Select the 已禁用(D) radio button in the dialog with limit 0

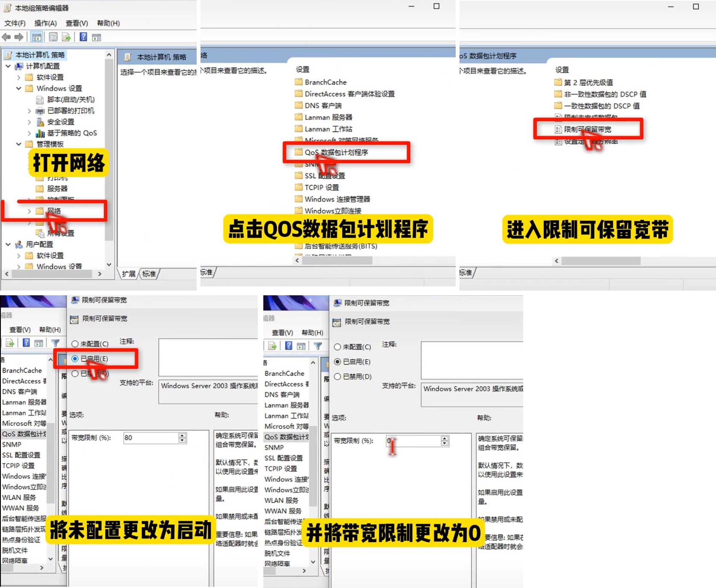click(337, 376)
